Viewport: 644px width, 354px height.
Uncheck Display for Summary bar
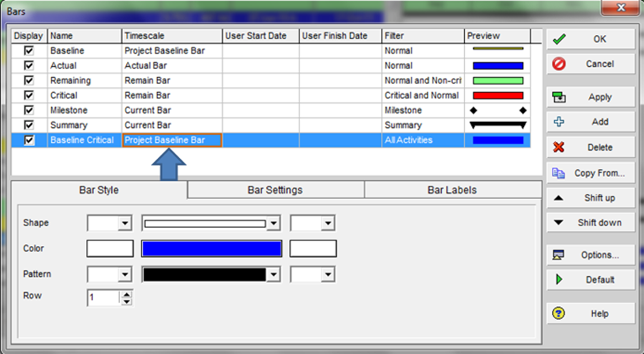(x=29, y=125)
